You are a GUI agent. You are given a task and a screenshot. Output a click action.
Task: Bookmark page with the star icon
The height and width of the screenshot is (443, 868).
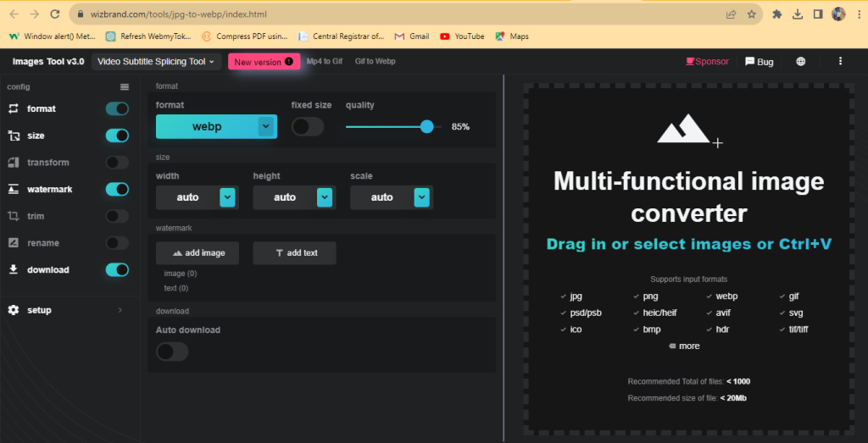(751, 14)
